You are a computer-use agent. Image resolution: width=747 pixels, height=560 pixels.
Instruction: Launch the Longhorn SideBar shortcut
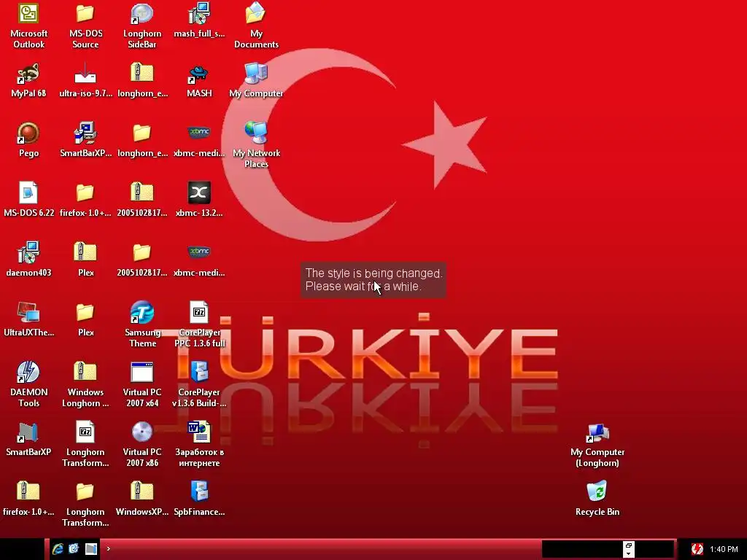tap(142, 14)
